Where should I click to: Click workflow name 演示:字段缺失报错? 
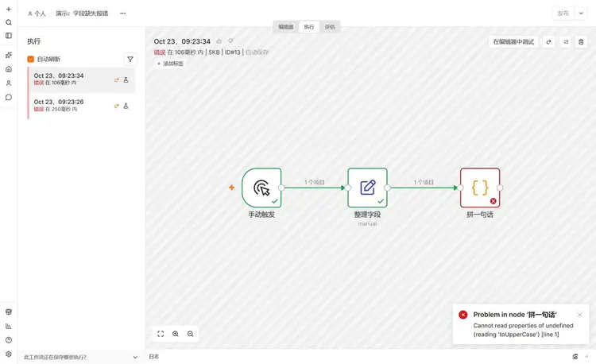click(x=82, y=14)
